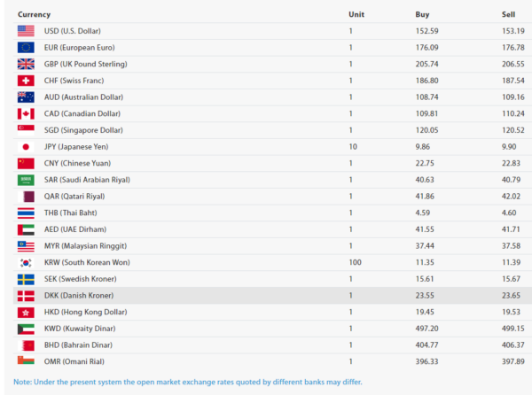Click the Unit column header
This screenshot has width=532, height=395.
click(356, 14)
